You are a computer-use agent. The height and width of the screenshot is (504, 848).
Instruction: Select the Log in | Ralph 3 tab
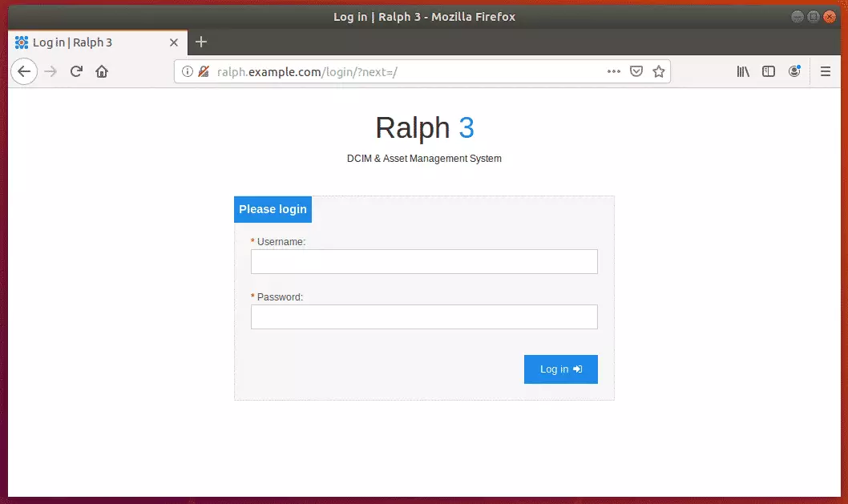[x=98, y=42]
